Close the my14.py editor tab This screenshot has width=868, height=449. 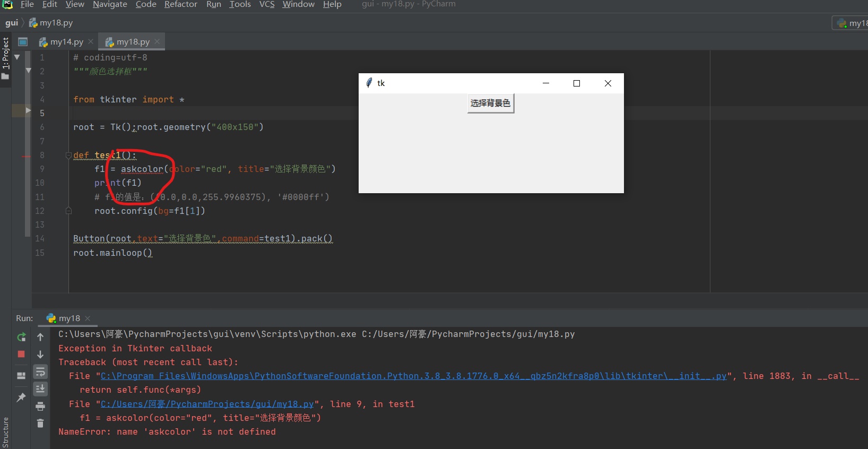pos(91,41)
